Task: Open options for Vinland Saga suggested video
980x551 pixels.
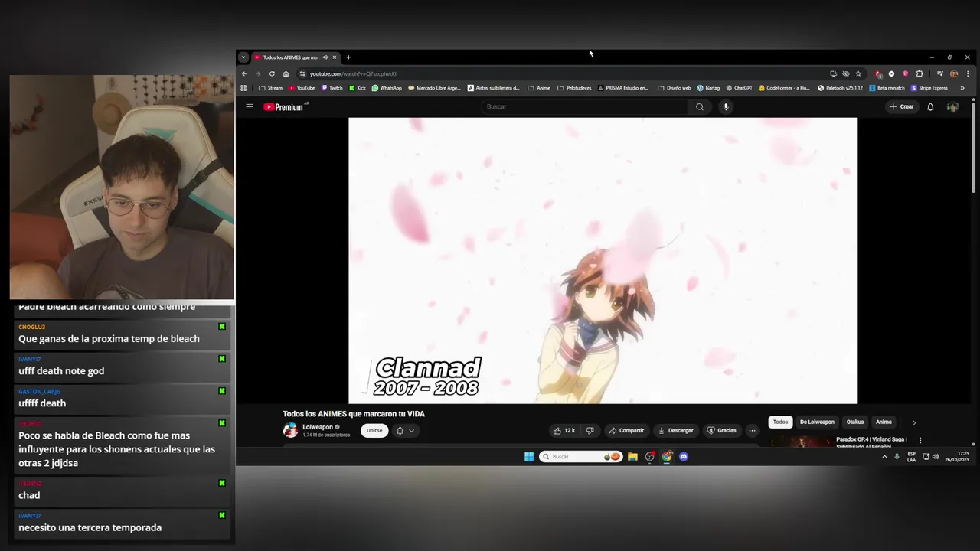Action: (x=920, y=441)
